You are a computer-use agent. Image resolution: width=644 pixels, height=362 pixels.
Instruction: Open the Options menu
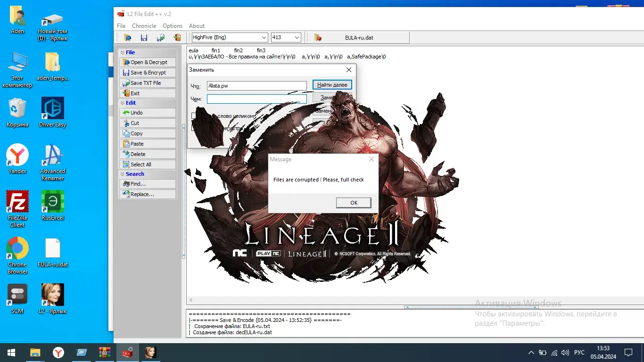[x=173, y=26]
